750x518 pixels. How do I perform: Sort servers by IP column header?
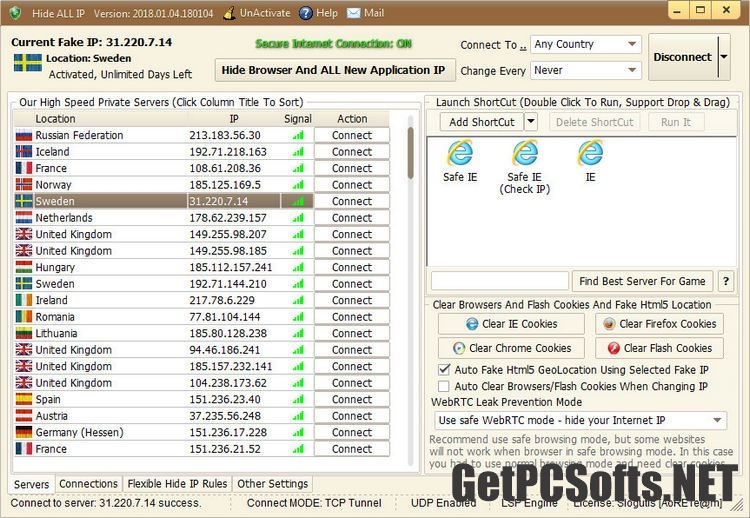[x=234, y=119]
